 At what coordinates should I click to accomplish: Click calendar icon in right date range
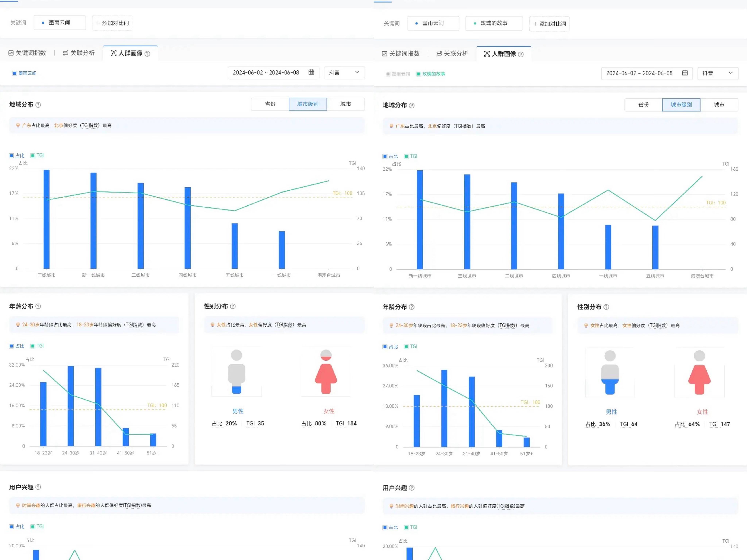tap(685, 73)
